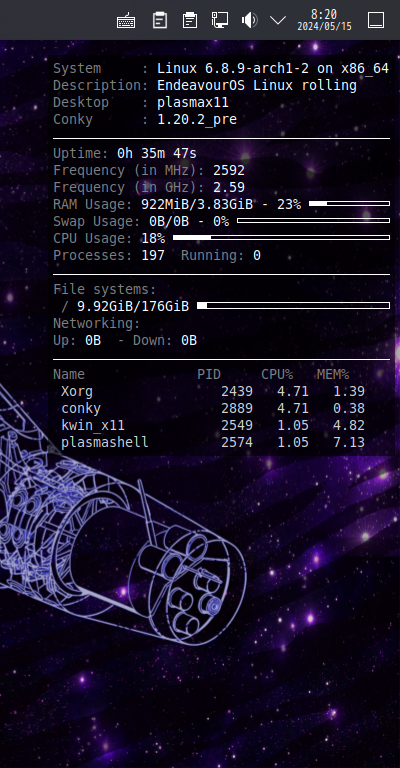Image resolution: width=400 pixels, height=768 pixels.
Task: Click the clipboard icon beside the keyboard icon
Action: tap(160, 21)
